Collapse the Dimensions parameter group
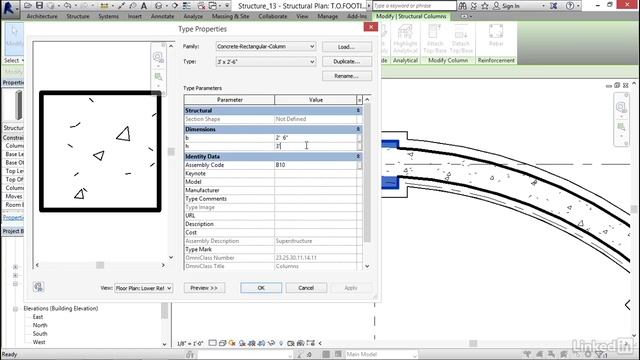This screenshot has width=640, height=360. point(358,129)
